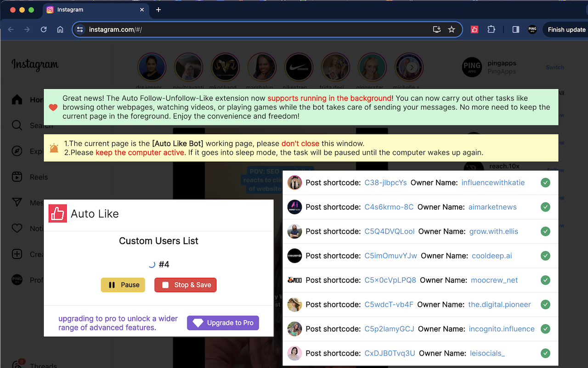The width and height of the screenshot is (588, 368).
Task: Open the dreamwor story avatar
Action: click(152, 67)
